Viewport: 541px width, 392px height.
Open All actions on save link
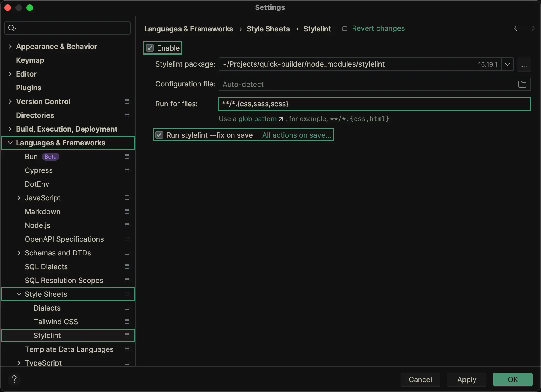(x=297, y=135)
